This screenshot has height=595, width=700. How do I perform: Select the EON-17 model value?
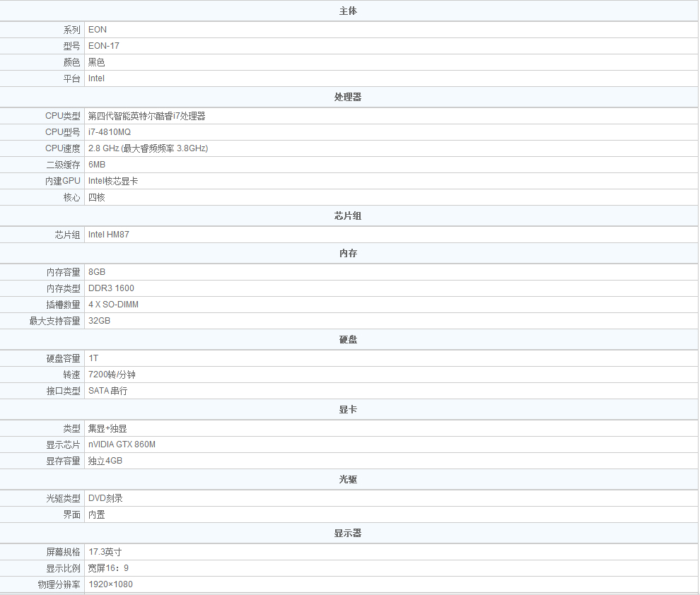coord(103,46)
